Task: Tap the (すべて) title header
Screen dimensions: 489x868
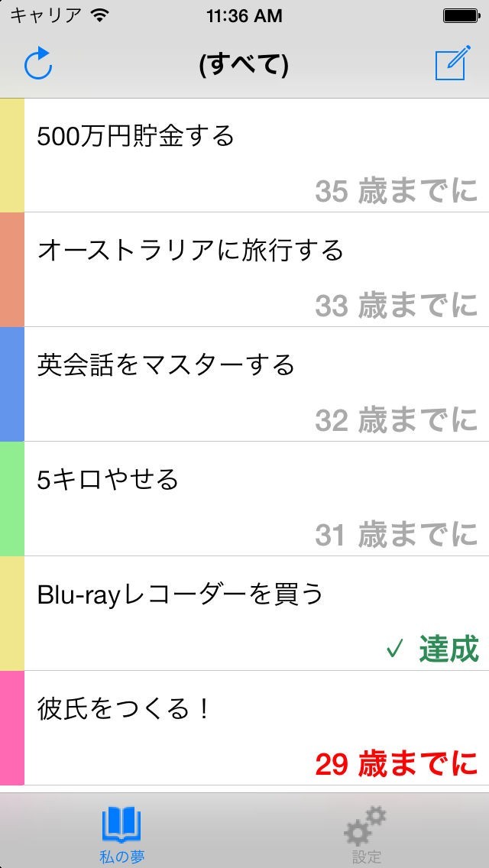Action: tap(244, 66)
